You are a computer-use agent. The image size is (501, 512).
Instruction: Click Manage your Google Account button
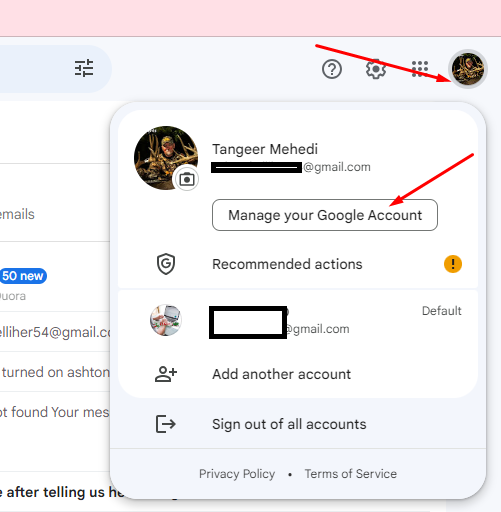(325, 215)
